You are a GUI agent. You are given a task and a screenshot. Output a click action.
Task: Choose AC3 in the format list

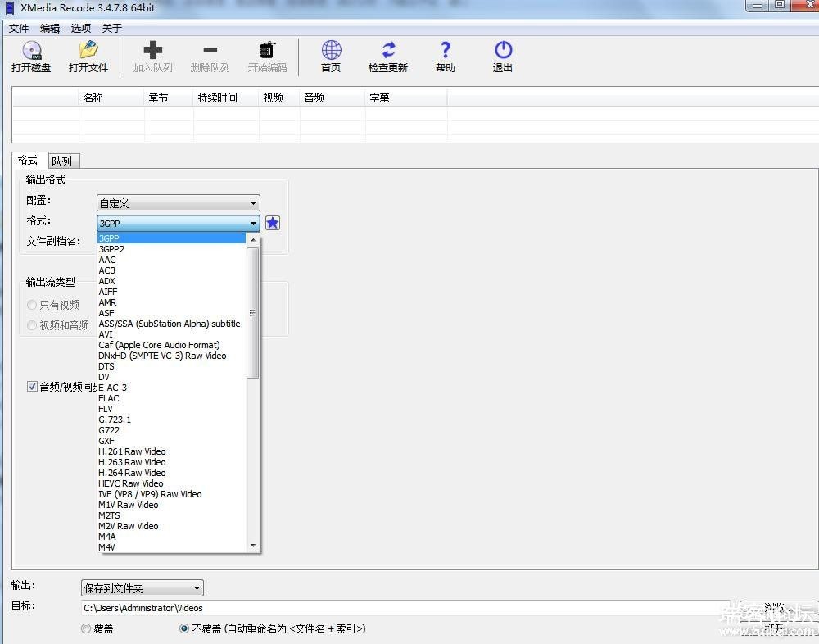pos(171,270)
